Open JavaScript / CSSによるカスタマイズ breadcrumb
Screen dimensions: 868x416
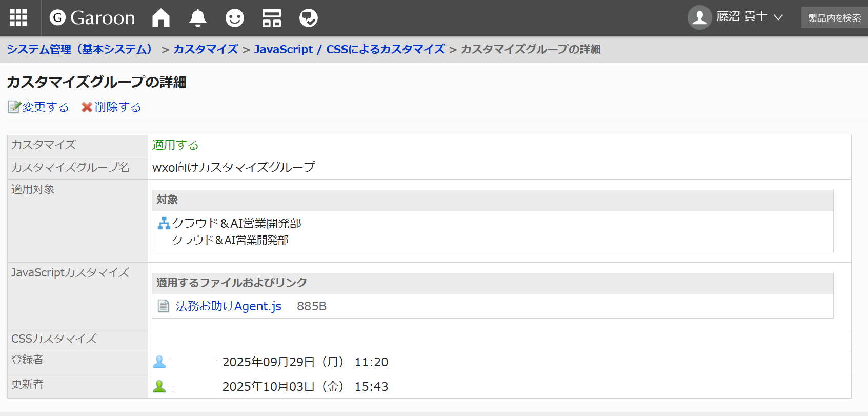350,49
